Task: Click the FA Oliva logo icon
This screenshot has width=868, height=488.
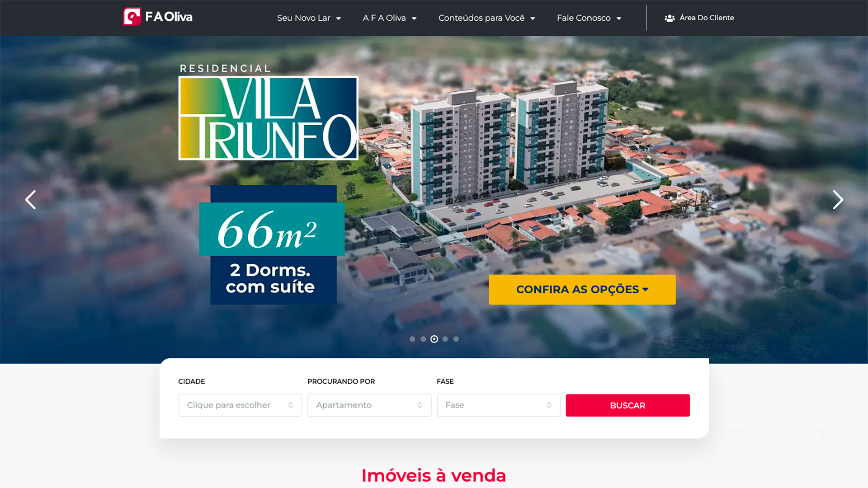Action: [132, 17]
